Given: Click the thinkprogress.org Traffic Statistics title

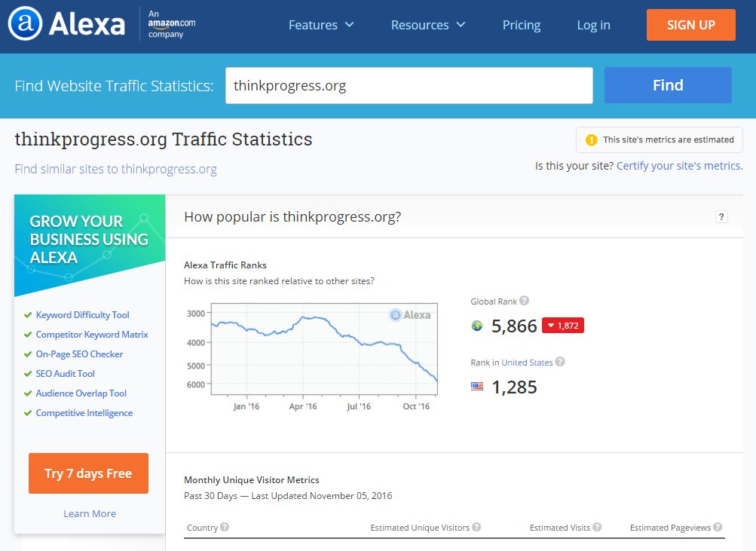Looking at the screenshot, I should click(164, 139).
